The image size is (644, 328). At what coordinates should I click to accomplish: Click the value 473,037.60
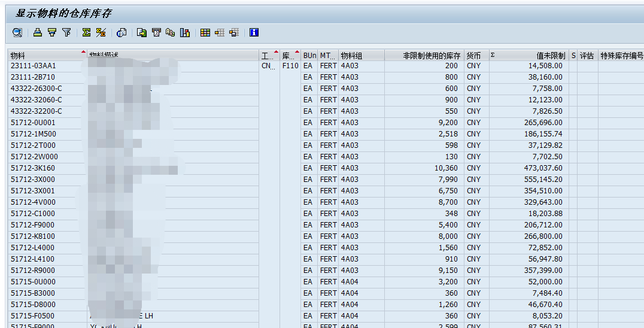(543, 168)
